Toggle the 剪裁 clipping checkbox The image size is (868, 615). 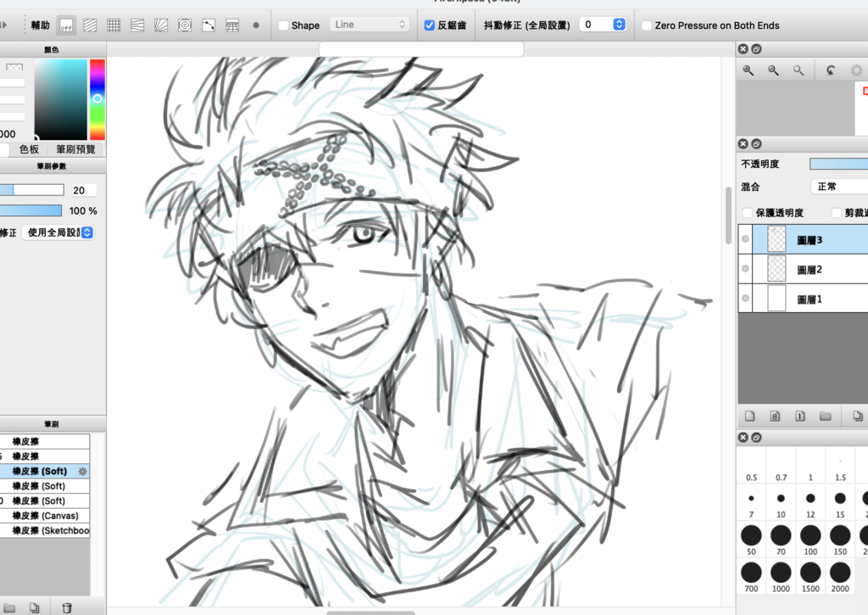tap(837, 213)
